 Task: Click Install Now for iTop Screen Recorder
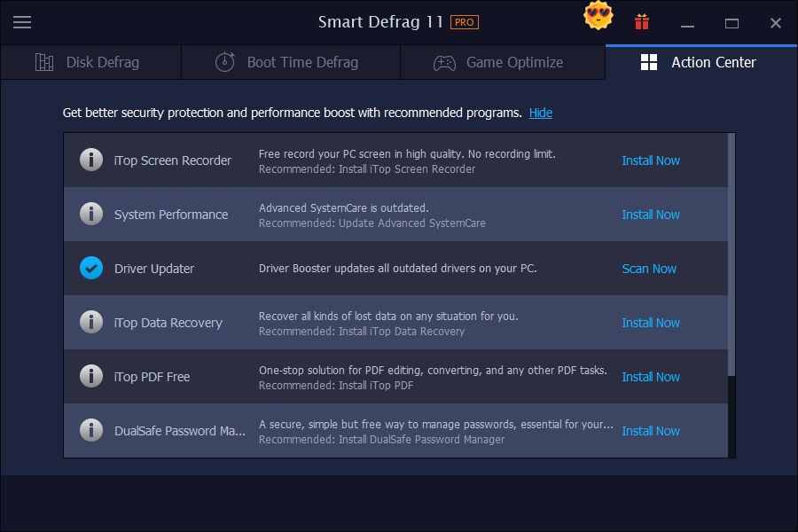[650, 160]
